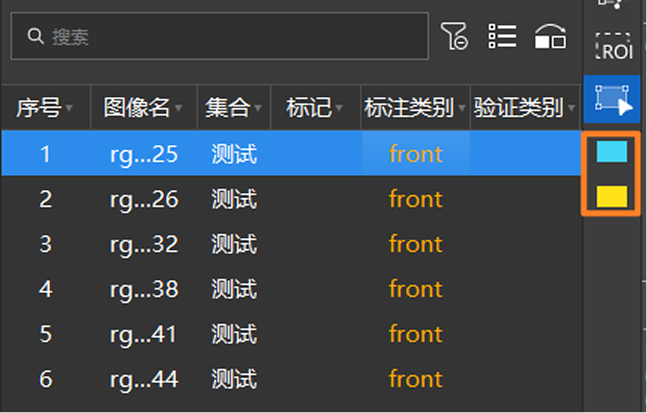Image resolution: width=647 pixels, height=413 pixels.
Task: Pick the cyan color swatch
Action: coord(612,151)
